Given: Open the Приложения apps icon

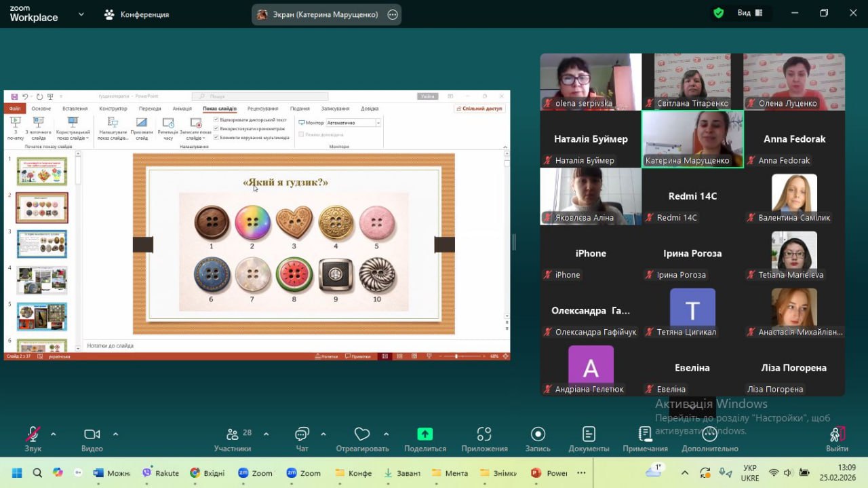Looking at the screenshot, I should click(x=484, y=434).
